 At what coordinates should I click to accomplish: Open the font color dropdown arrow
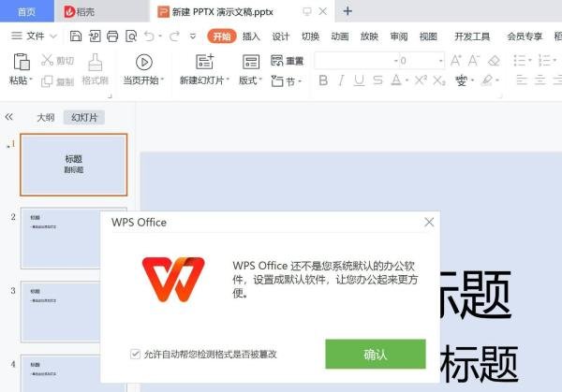(x=407, y=80)
